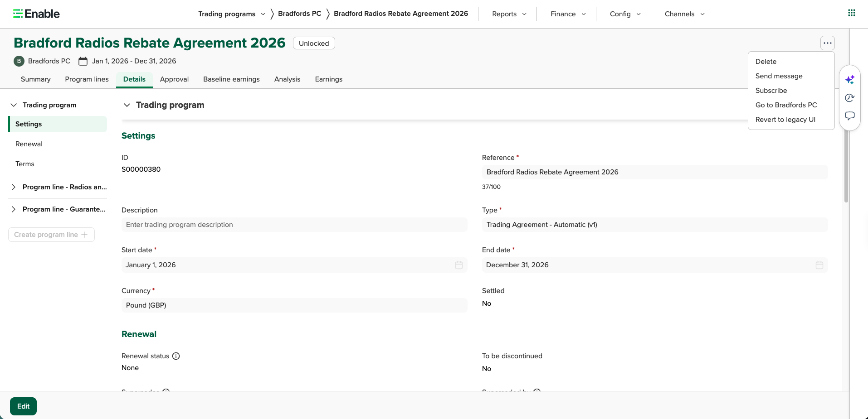
Task: Choose Subscribe in the actions menu
Action: (x=791, y=91)
